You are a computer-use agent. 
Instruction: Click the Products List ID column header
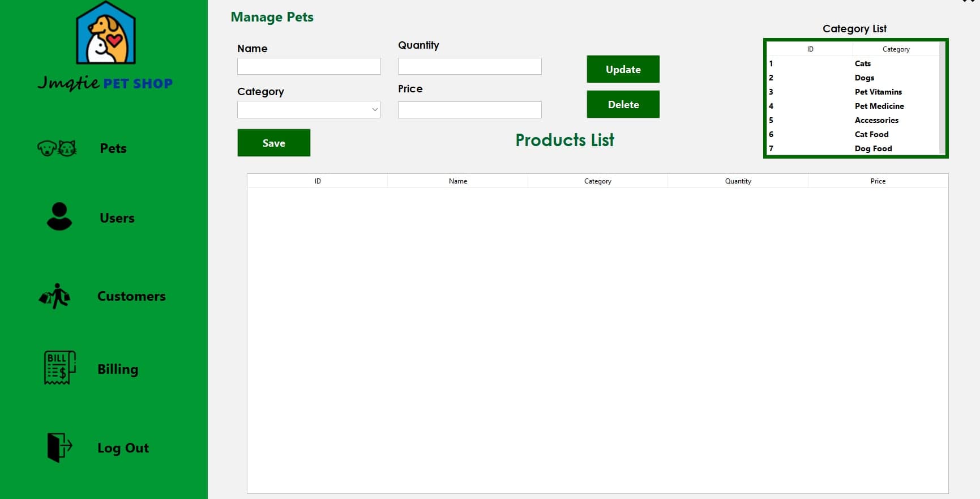[x=318, y=181]
